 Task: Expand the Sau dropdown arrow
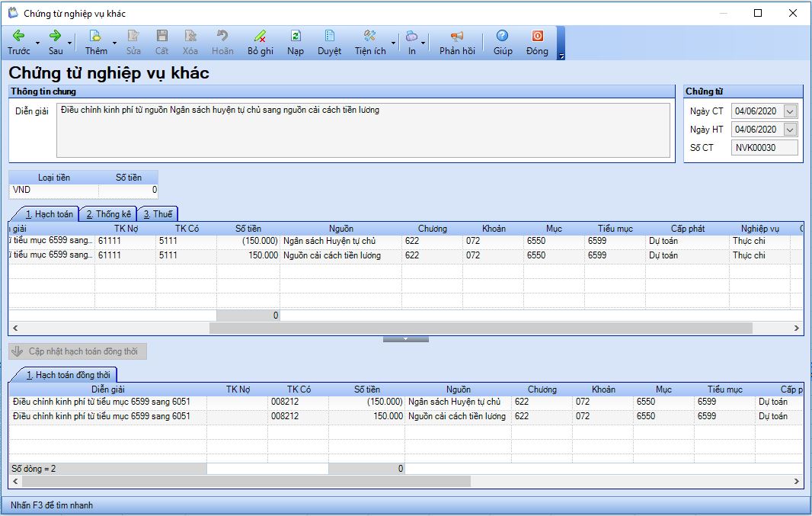click(70, 43)
